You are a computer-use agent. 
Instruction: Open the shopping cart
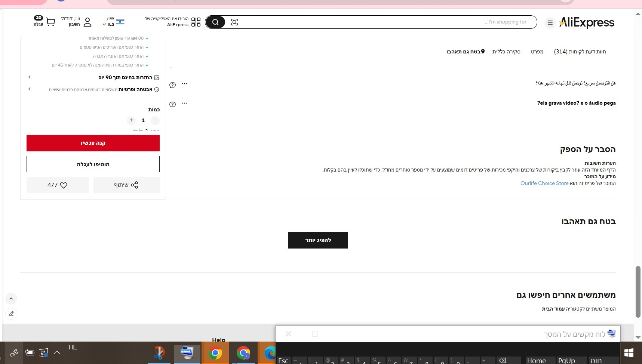(x=50, y=22)
